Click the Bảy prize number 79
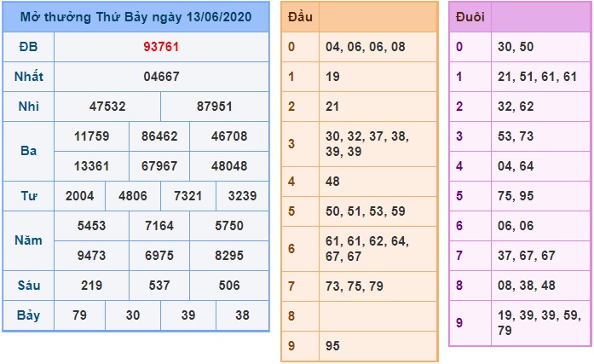Screen dimensions: 594x364 [79, 315]
